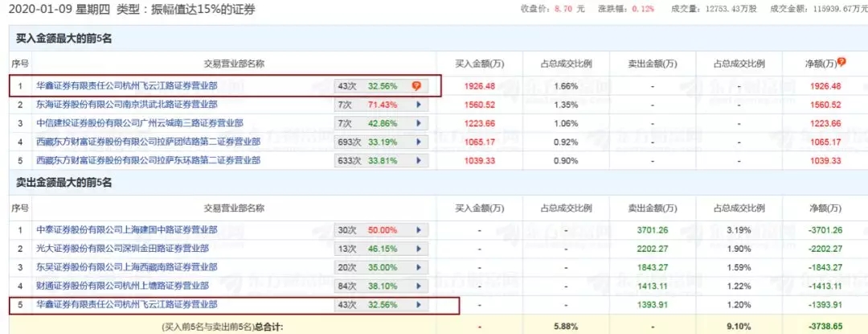Expand stats arrow for 东海证券南京洪武北路 row
868x334 pixels.
(x=419, y=104)
